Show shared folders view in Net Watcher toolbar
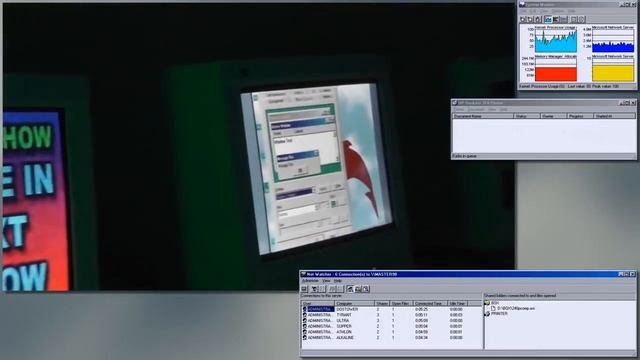Viewport: 640px width, 360px height. point(358,289)
